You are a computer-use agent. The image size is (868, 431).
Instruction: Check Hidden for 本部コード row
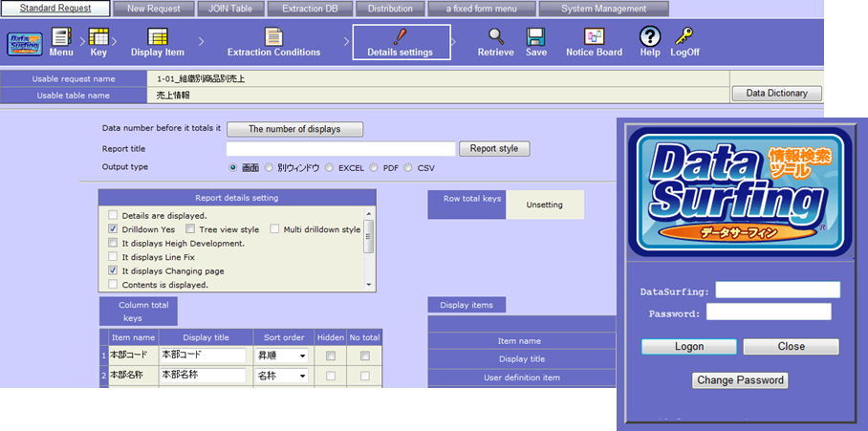(331, 356)
